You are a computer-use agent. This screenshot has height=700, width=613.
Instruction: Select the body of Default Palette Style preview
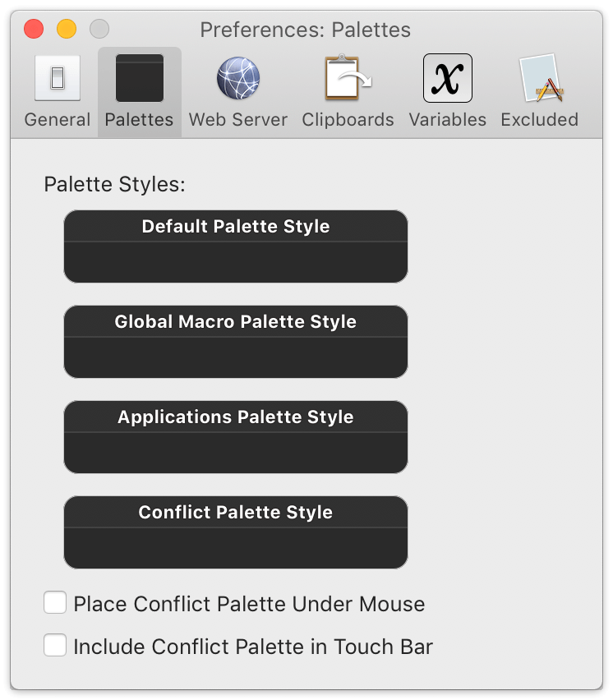tap(236, 262)
